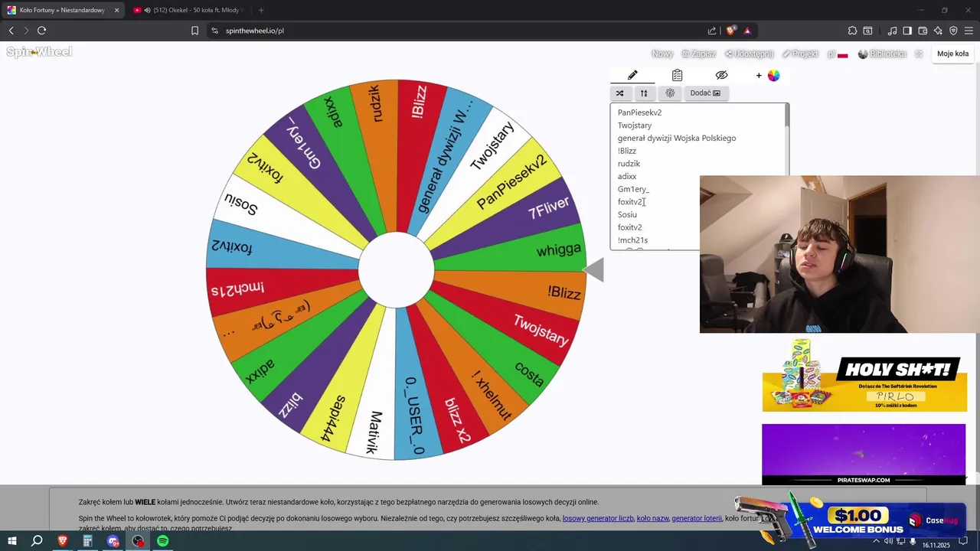Open the clipboard results tab
Viewport: 980px width, 551px height.
point(677,75)
